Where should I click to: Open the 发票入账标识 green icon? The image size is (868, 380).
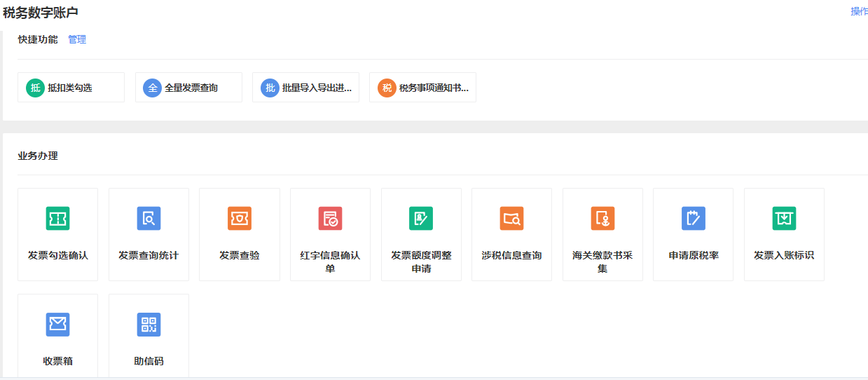click(x=784, y=219)
